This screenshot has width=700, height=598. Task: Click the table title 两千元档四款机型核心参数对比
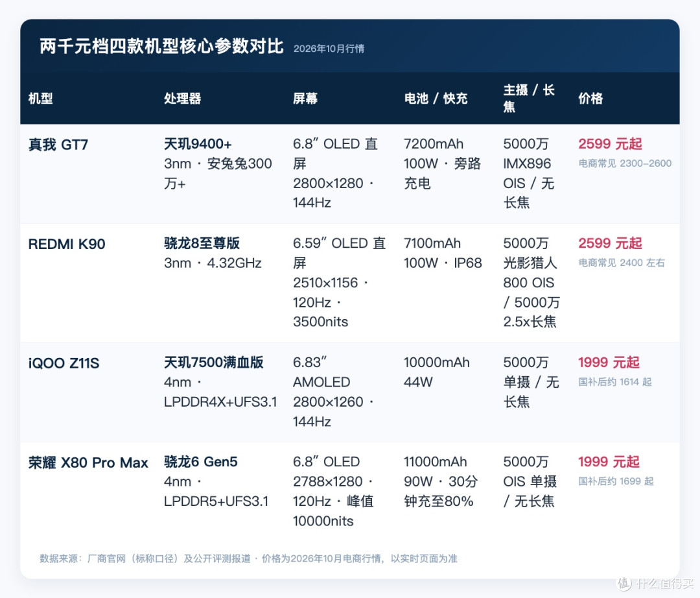pos(161,46)
